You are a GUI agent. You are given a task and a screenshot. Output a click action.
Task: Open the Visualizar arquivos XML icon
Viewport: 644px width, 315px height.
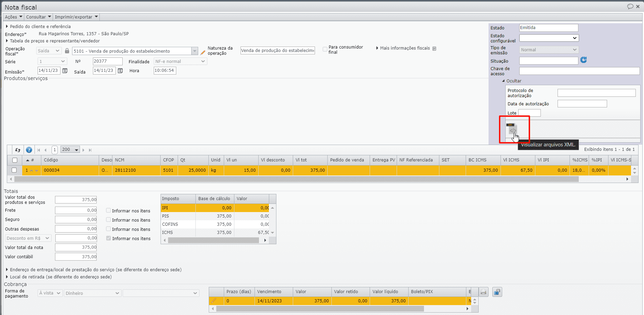tap(512, 129)
